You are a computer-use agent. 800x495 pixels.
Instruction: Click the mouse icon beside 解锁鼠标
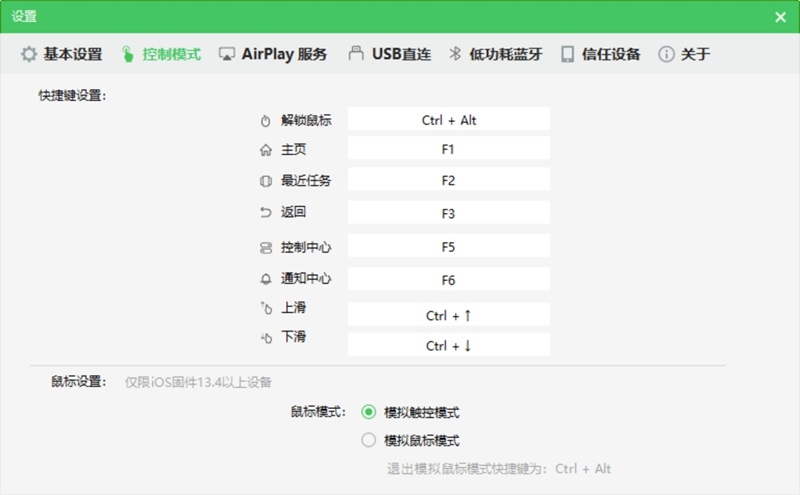(265, 121)
